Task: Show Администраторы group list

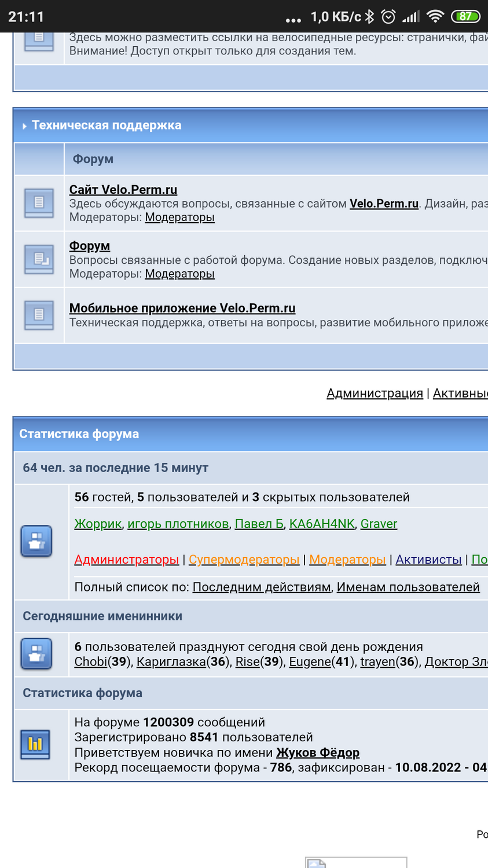Action: tap(127, 560)
